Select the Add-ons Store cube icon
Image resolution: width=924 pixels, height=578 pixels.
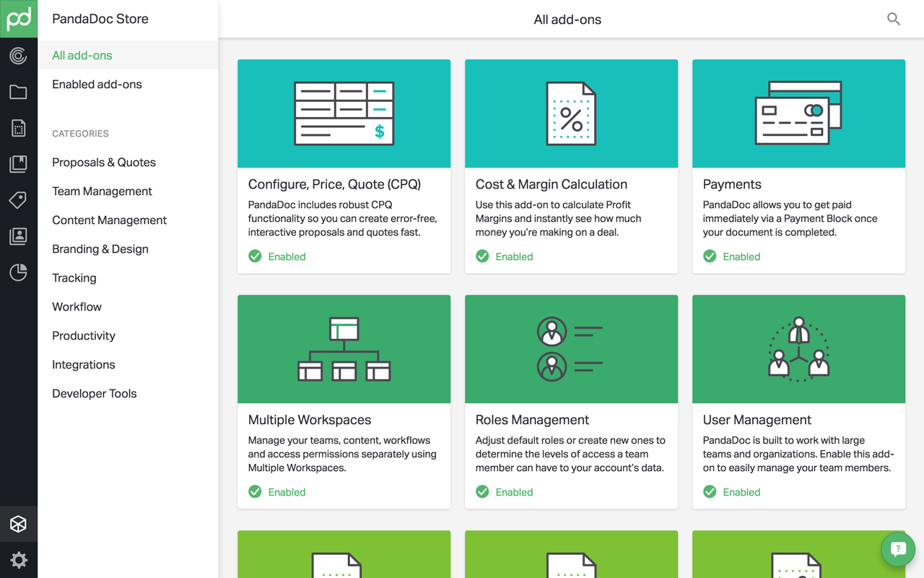19,525
